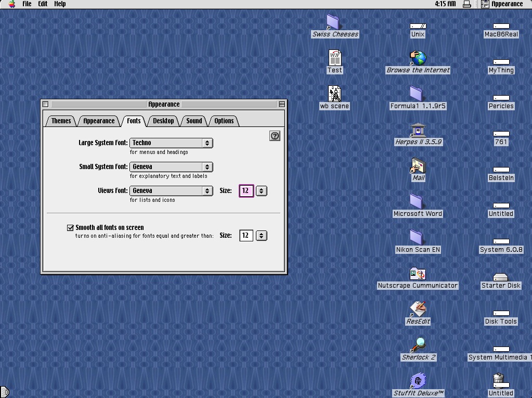Click the anti-aliasing size field
The height and width of the screenshot is (398, 532).
coord(246,236)
